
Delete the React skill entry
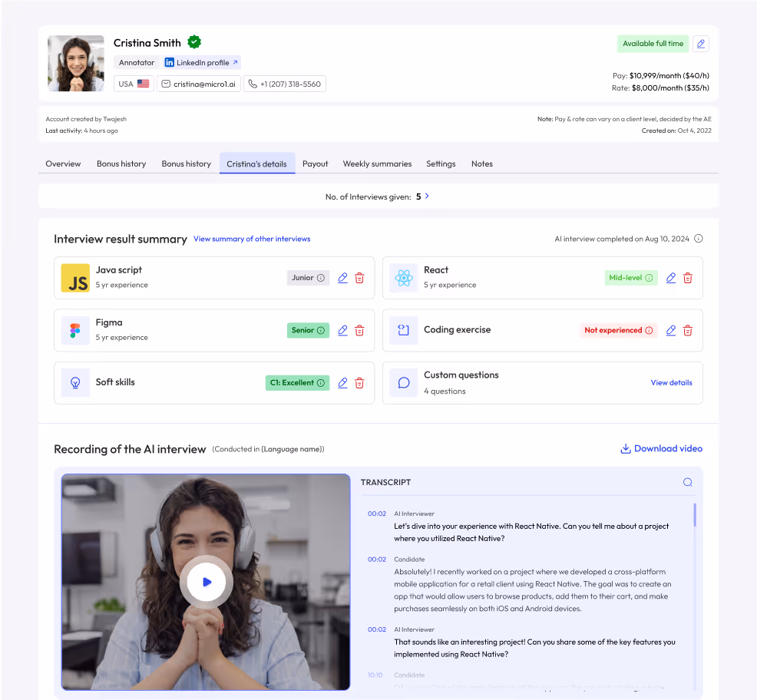(687, 278)
